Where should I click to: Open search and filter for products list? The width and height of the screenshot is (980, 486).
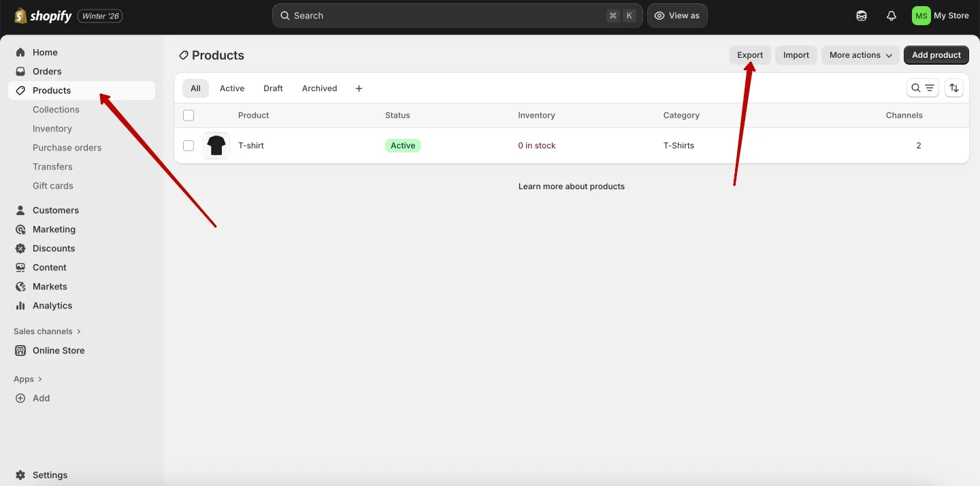915,88
